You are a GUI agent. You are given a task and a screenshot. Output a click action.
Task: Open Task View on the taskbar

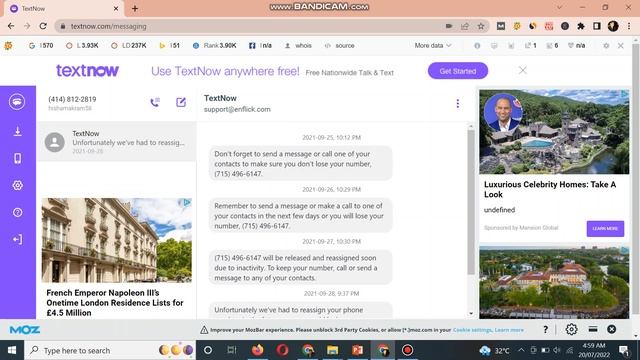pos(232,350)
